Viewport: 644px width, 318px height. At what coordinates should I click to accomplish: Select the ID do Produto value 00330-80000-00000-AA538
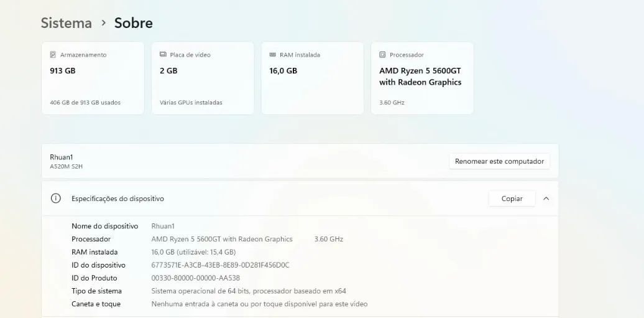(x=195, y=278)
